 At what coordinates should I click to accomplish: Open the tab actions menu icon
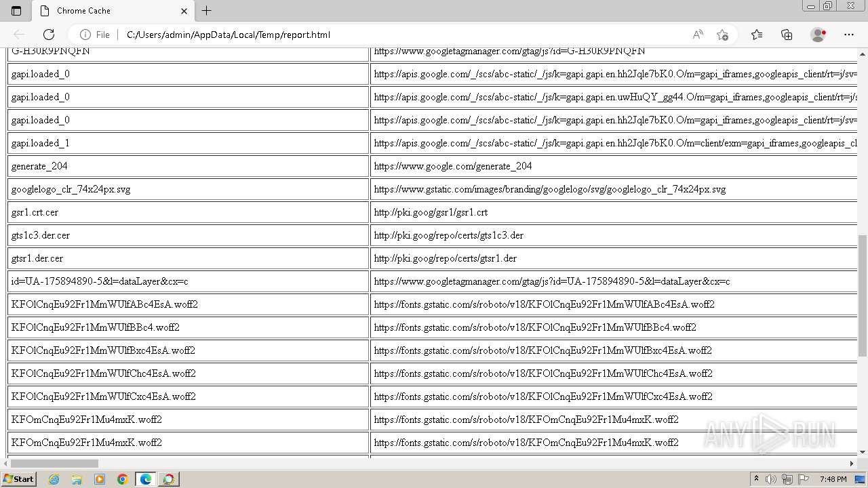coord(16,11)
